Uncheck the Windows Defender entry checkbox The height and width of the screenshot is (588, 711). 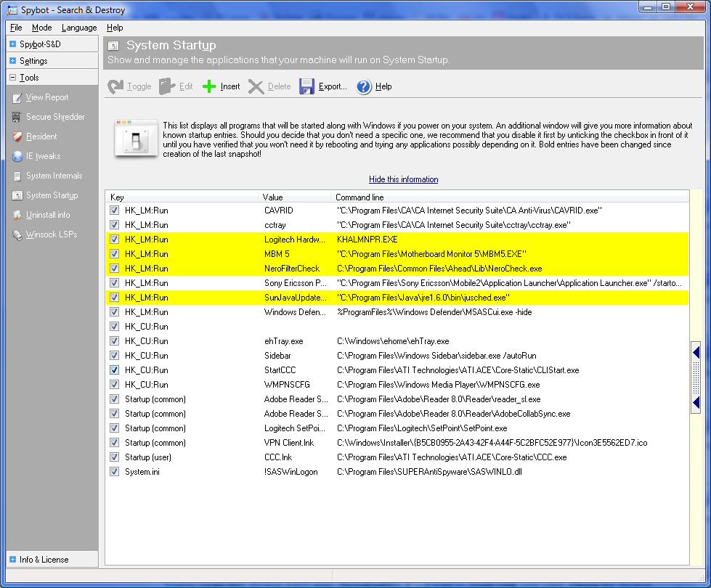coord(114,312)
